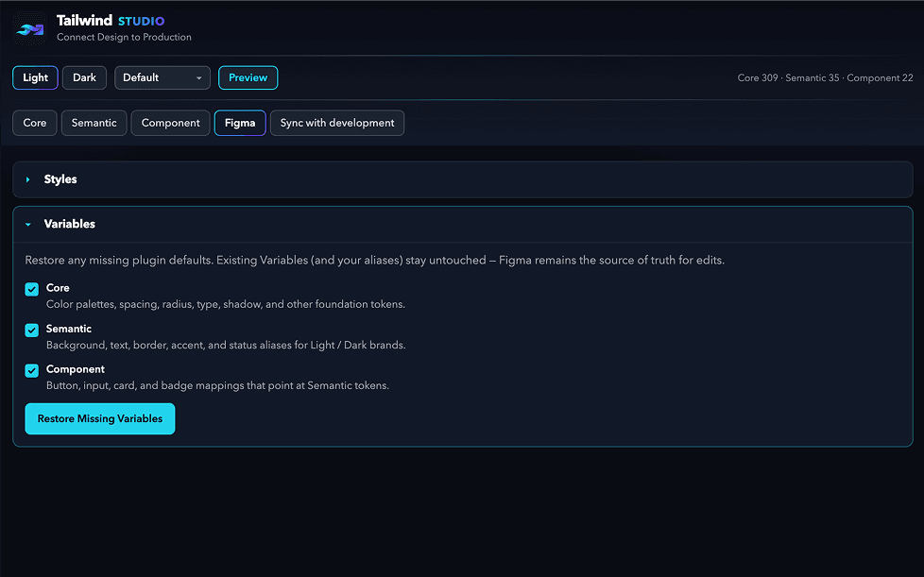Click the Variables section heading

point(70,225)
